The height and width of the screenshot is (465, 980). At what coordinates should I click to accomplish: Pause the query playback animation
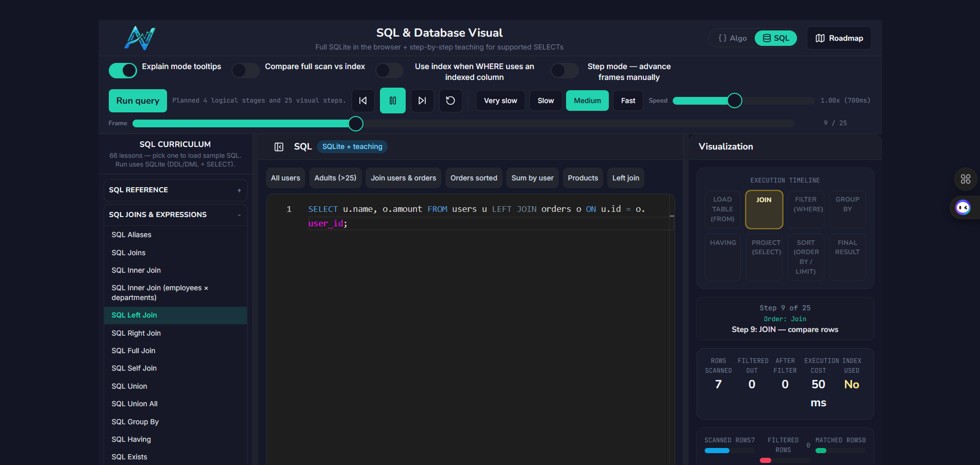click(x=392, y=101)
